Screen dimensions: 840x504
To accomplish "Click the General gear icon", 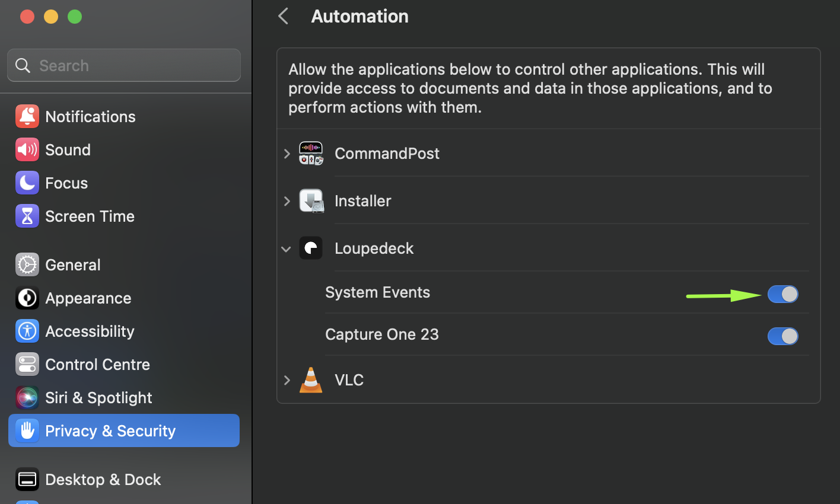I will (27, 265).
